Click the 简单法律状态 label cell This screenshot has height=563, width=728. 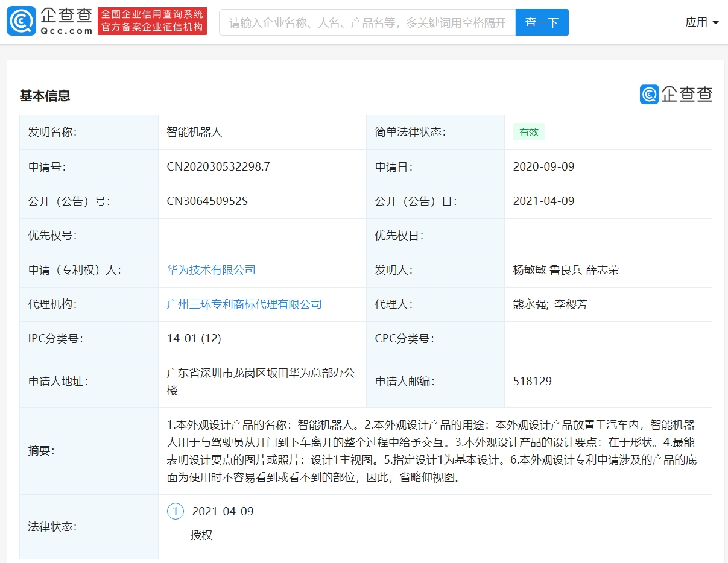(x=435, y=132)
